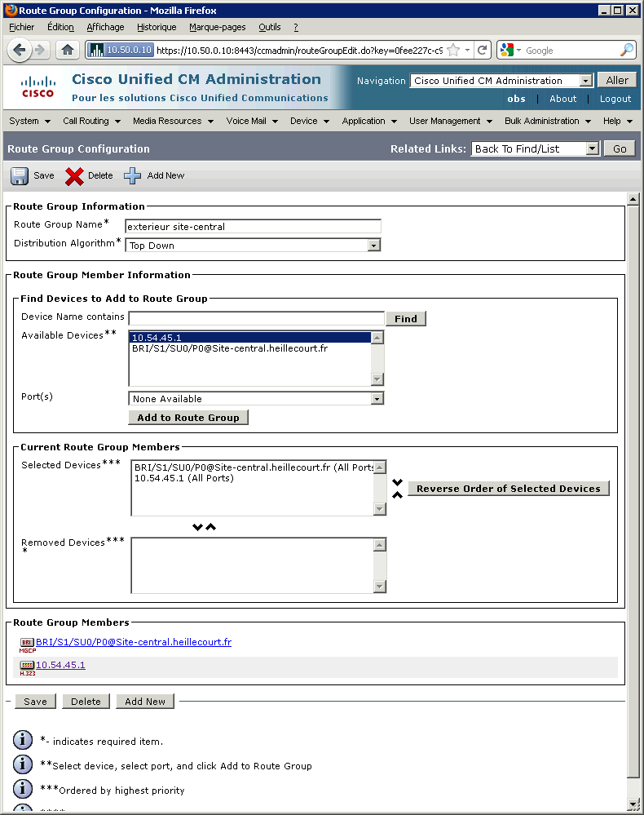Open the Port(s) dropdown
644x815 pixels.
[256, 399]
